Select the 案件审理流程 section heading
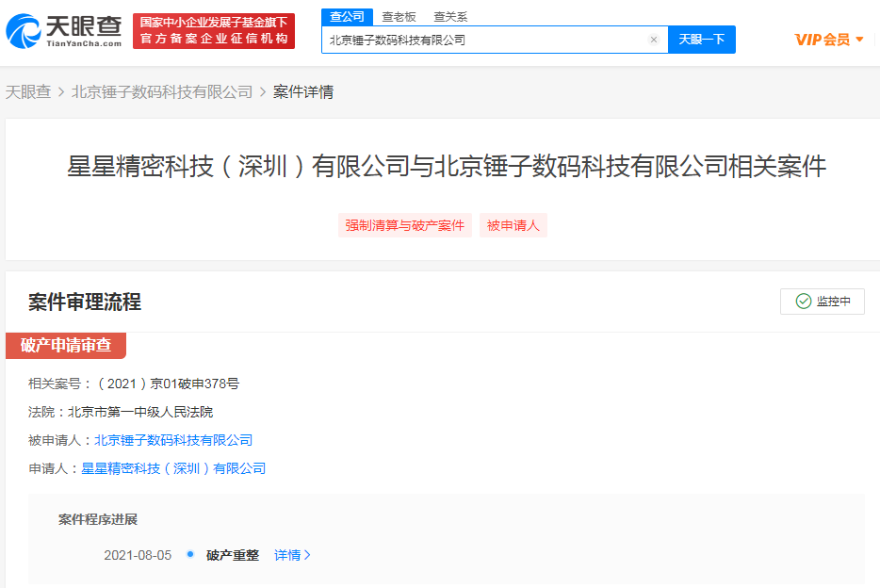The width and height of the screenshot is (880, 588). [x=85, y=302]
